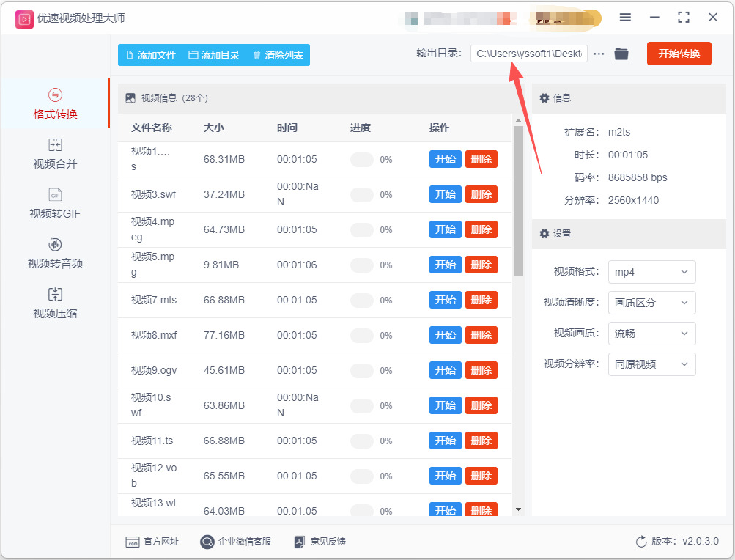Screen dimensions: 735x560
Task: Click scrollbar up arrow of file list
Action: click(518, 120)
